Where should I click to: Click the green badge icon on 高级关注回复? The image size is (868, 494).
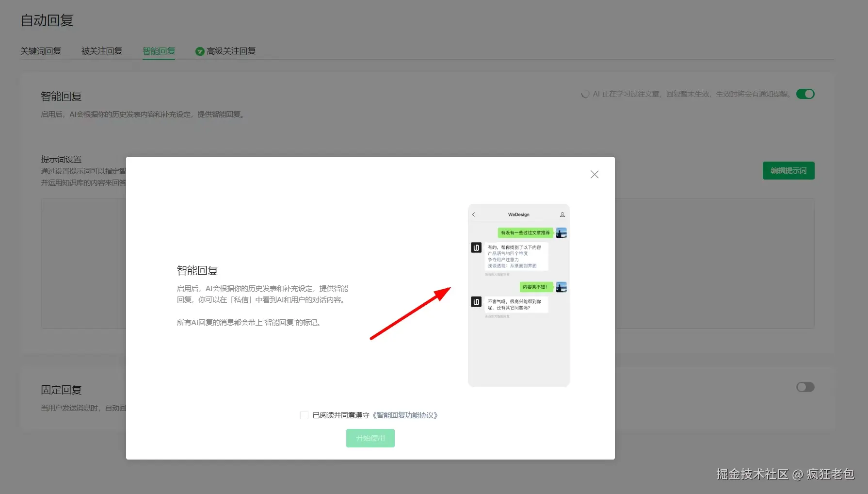[x=200, y=51]
